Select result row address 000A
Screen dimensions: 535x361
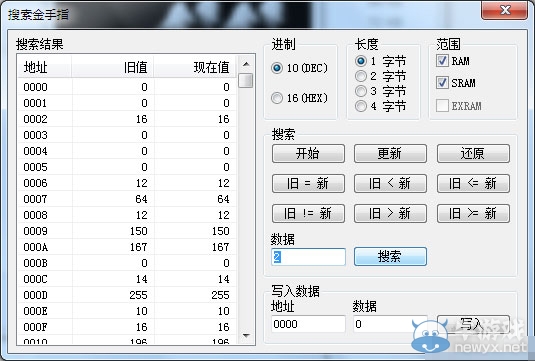(127, 247)
